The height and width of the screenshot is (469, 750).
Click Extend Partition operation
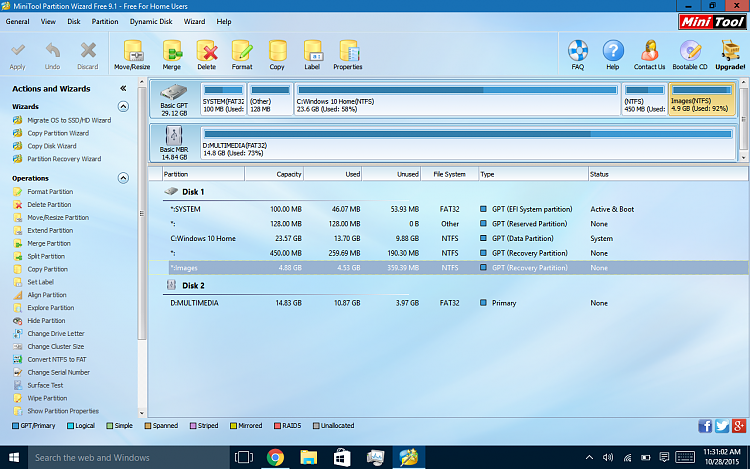click(x=50, y=230)
